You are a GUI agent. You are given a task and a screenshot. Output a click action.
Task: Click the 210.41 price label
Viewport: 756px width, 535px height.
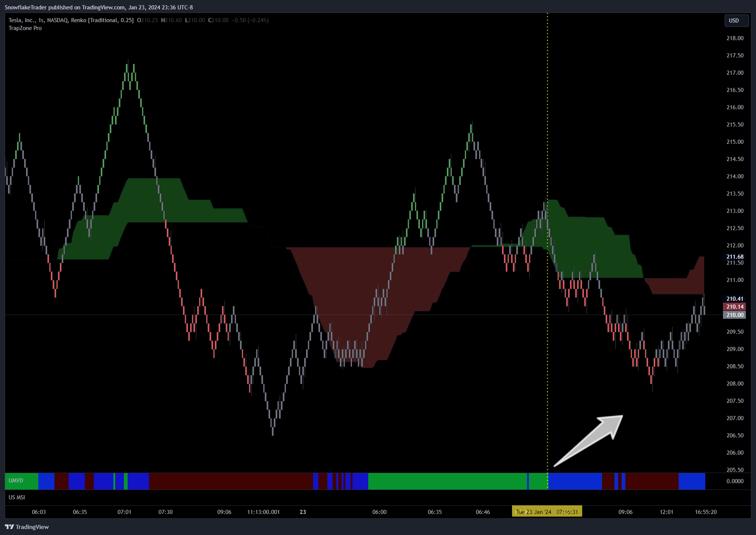(x=735, y=299)
